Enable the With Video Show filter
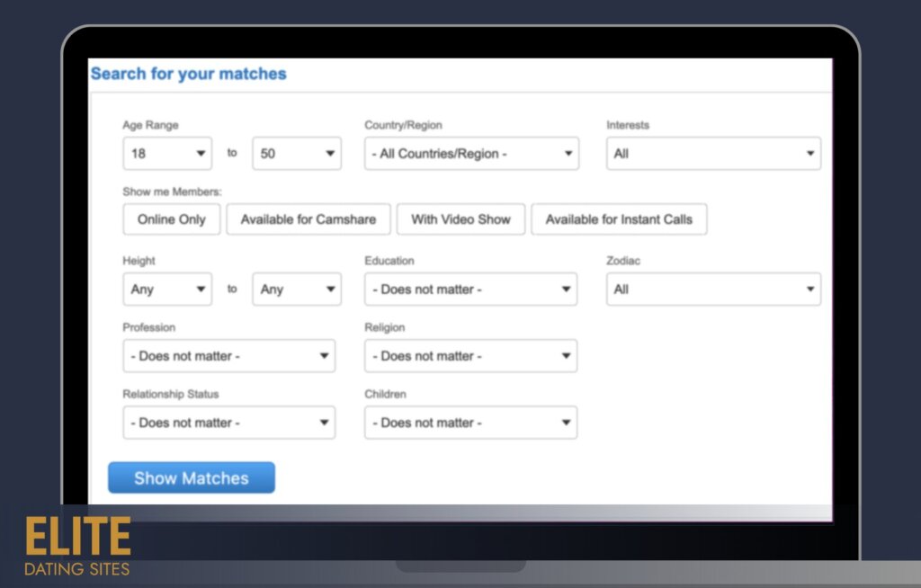The height and width of the screenshot is (588, 921). point(460,219)
